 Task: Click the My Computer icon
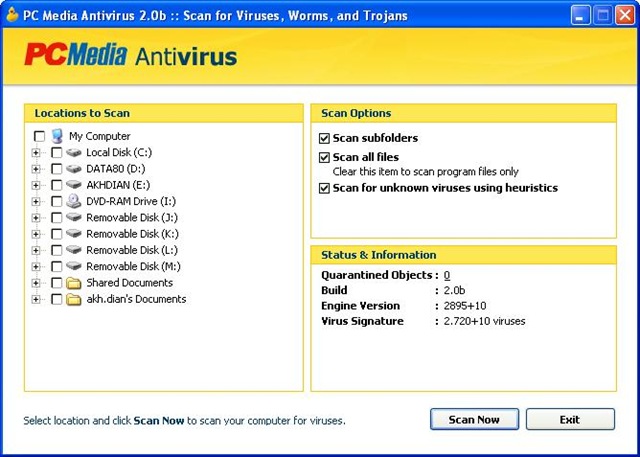coord(57,136)
